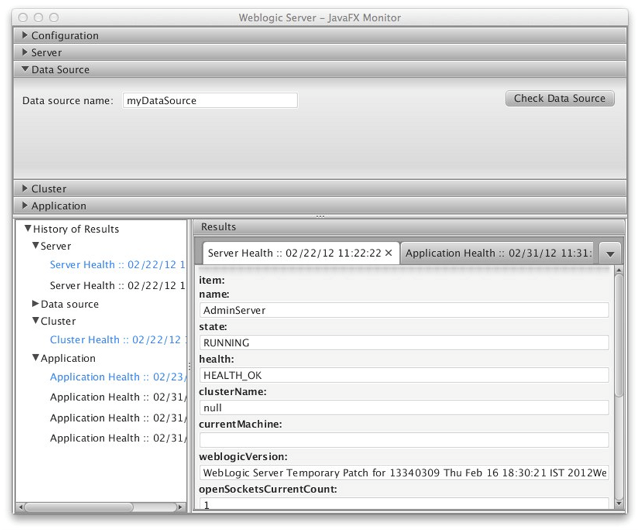The image size is (640, 531).
Task: Click the Data source name input field
Action: point(210,100)
